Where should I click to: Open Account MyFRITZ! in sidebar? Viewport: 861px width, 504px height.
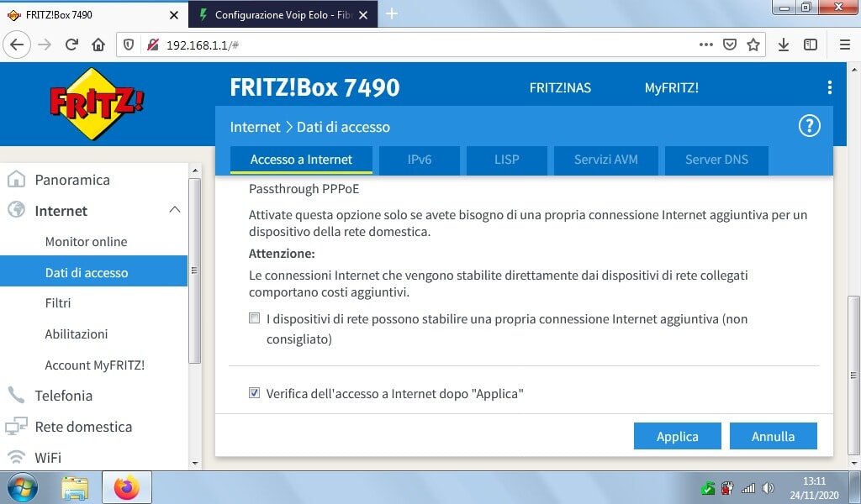tap(93, 365)
